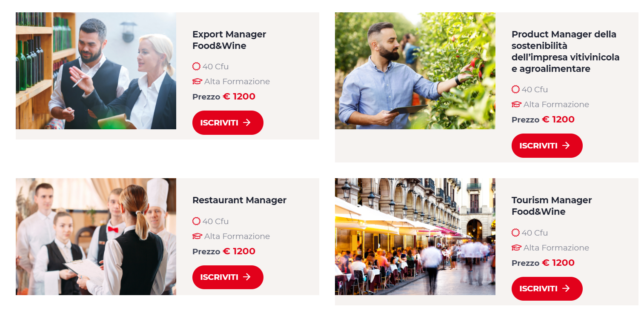Click ISCRIVITI button for Export Manager Food&Wine
Image resolution: width=644 pixels, height=313 pixels.
(228, 122)
